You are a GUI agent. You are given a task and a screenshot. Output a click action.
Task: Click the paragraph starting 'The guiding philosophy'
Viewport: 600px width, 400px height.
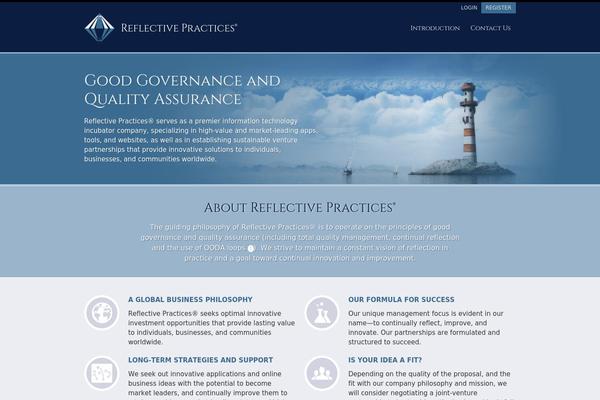click(300, 242)
